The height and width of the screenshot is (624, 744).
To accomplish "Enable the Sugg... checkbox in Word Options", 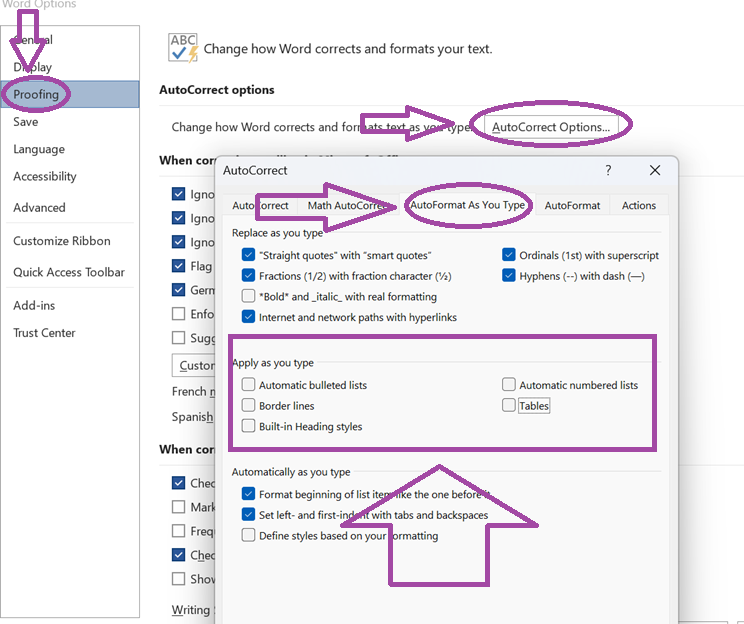I will pos(178,338).
